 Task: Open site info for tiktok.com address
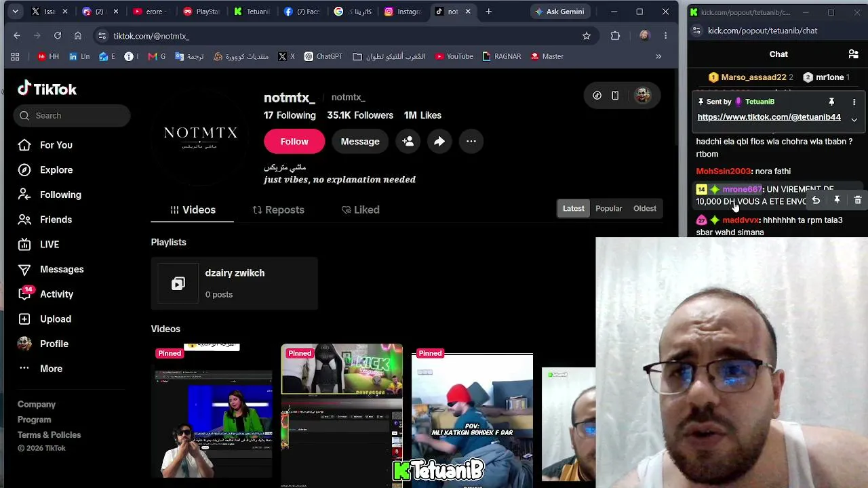click(102, 36)
